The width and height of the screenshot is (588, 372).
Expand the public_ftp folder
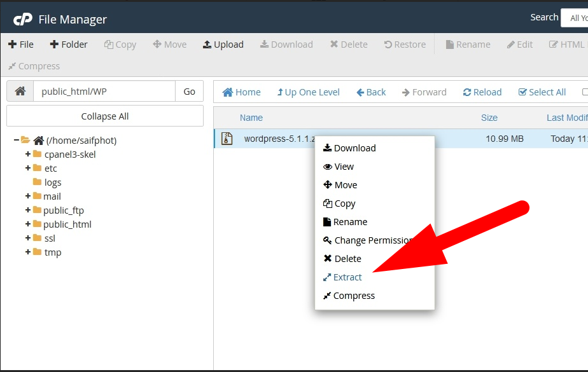(x=28, y=210)
